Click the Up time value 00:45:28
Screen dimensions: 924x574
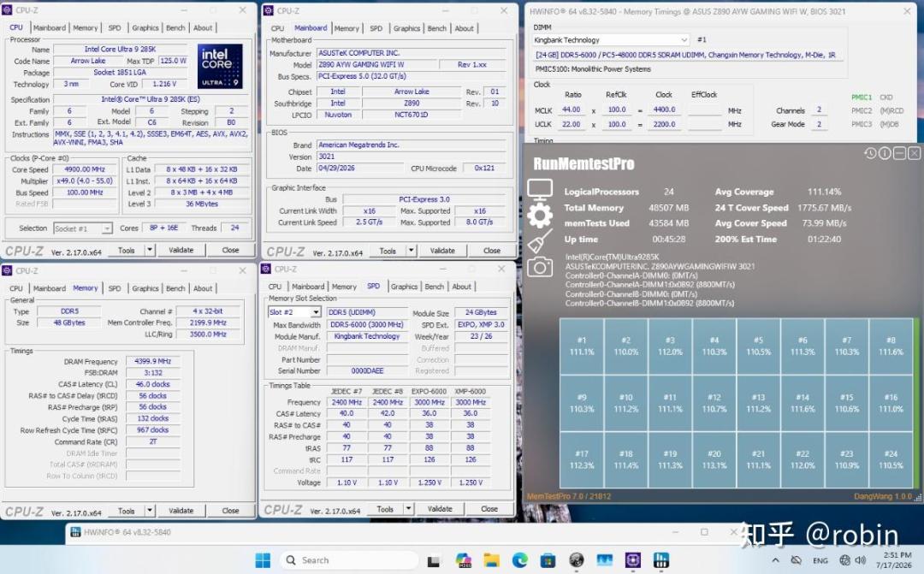coord(668,239)
